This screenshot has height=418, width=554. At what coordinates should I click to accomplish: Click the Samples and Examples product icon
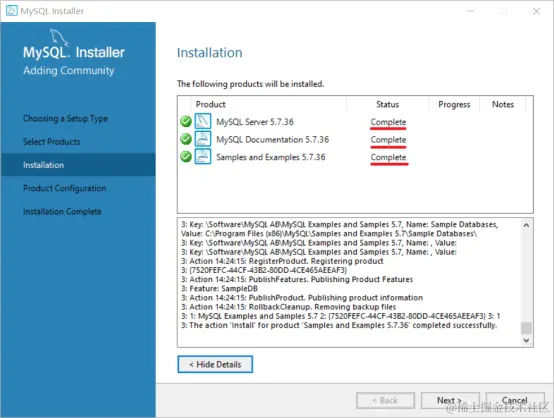(203, 157)
